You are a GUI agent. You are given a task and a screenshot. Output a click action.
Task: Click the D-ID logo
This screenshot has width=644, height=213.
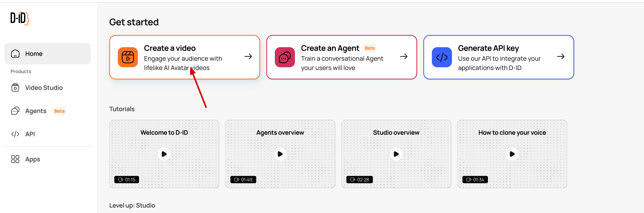[20, 18]
